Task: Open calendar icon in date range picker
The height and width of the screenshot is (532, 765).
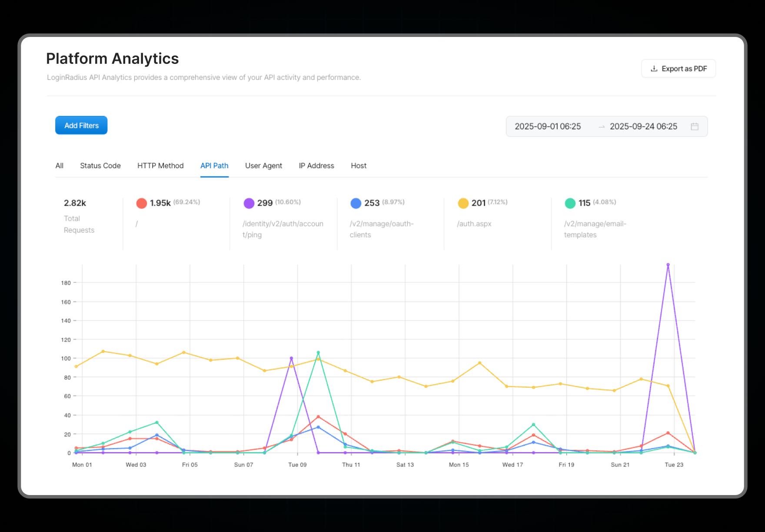Action: click(695, 126)
